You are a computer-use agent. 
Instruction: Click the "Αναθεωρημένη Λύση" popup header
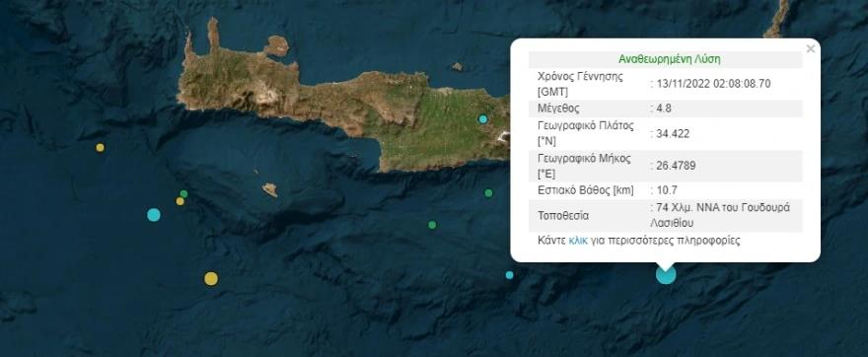click(670, 59)
